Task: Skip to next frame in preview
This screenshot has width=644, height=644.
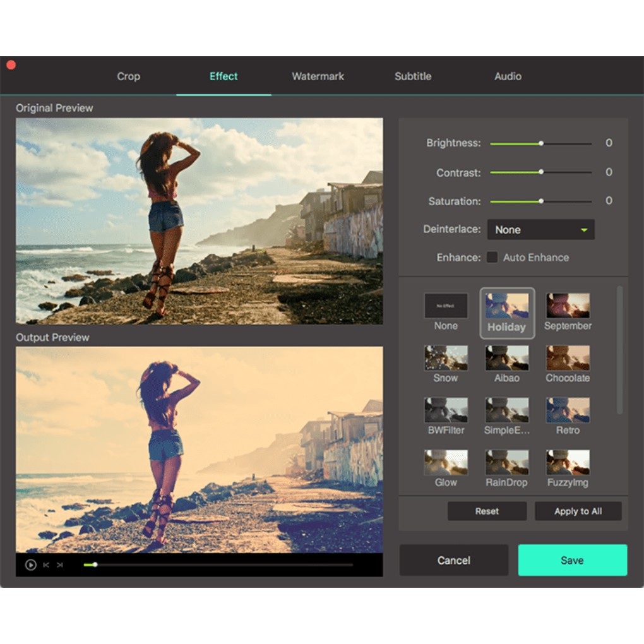Action: [x=60, y=565]
